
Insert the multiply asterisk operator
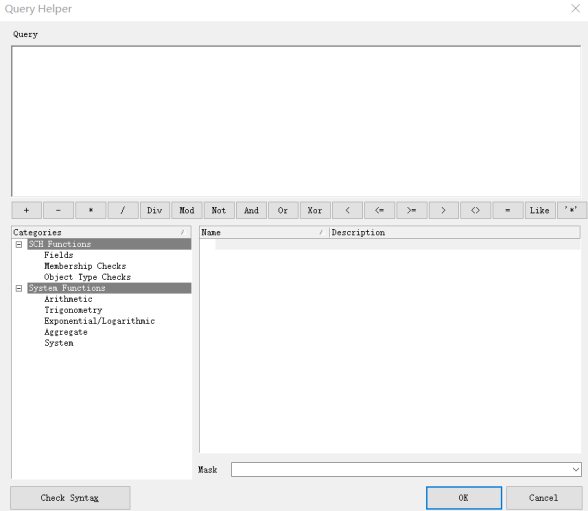(x=91, y=210)
